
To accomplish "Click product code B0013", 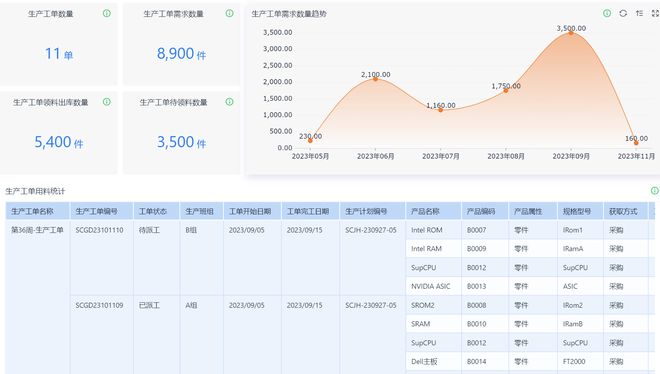I will pyautogui.click(x=476, y=286).
